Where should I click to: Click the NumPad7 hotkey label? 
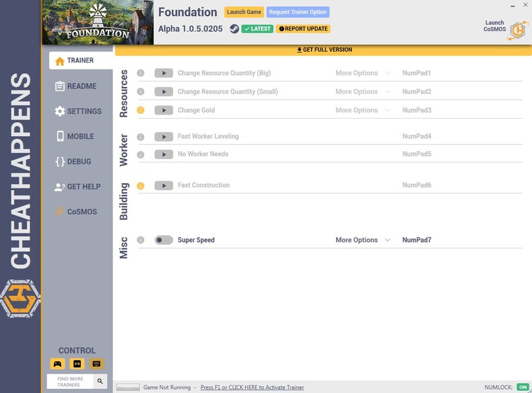click(x=417, y=240)
